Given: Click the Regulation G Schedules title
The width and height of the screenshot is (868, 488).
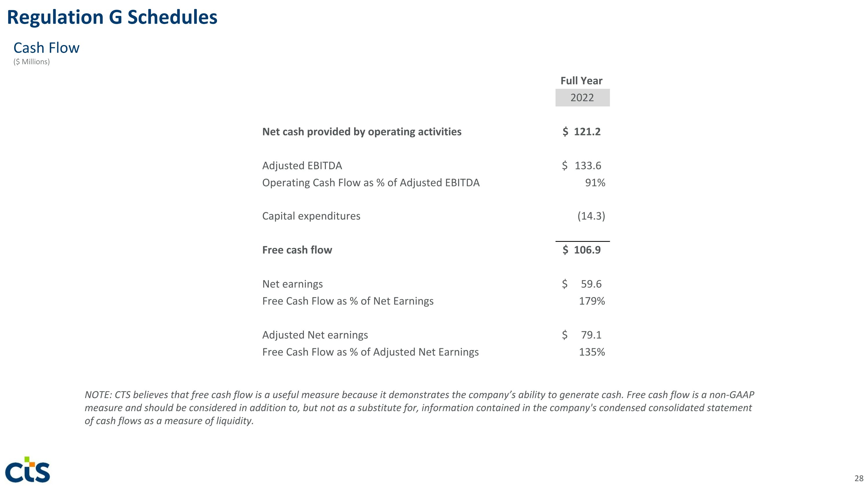Looking at the screenshot, I should pos(112,17).
